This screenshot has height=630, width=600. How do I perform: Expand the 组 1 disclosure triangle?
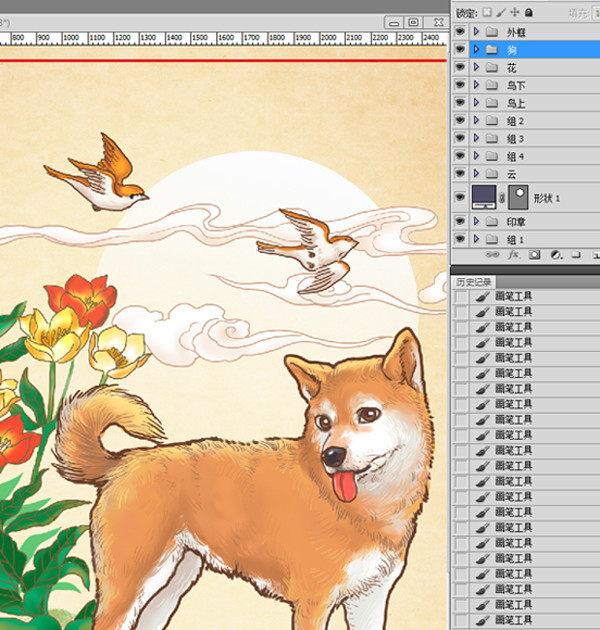pyautogui.click(x=477, y=239)
